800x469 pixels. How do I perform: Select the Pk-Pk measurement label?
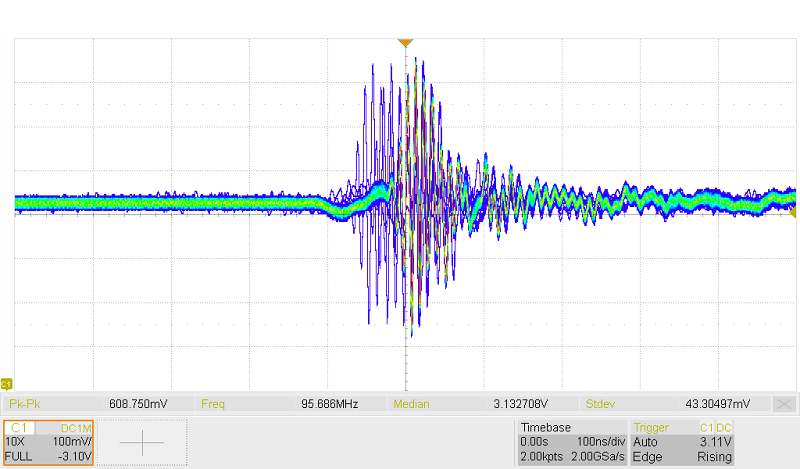(x=23, y=404)
